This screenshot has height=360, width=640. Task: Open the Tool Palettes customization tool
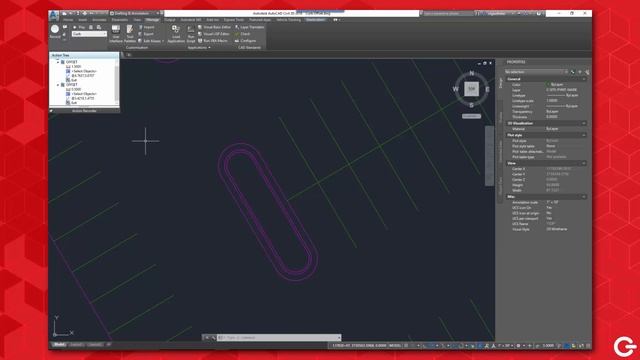coord(129,33)
